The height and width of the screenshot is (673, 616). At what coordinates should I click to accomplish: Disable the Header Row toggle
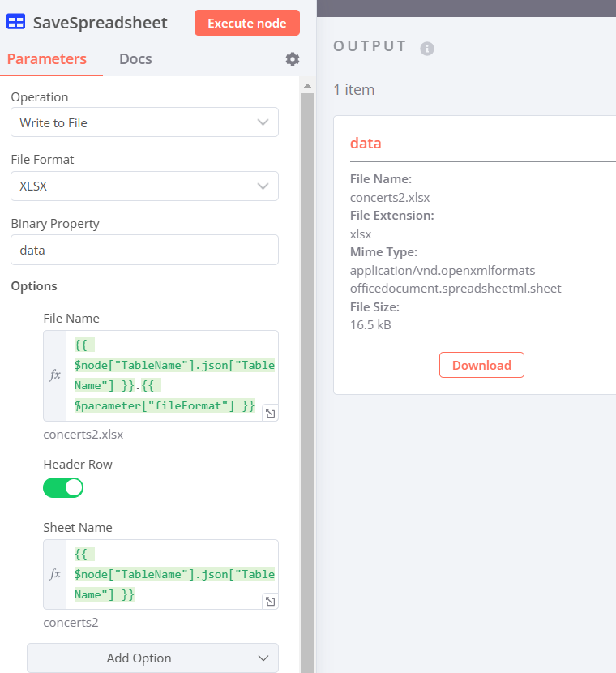point(63,487)
